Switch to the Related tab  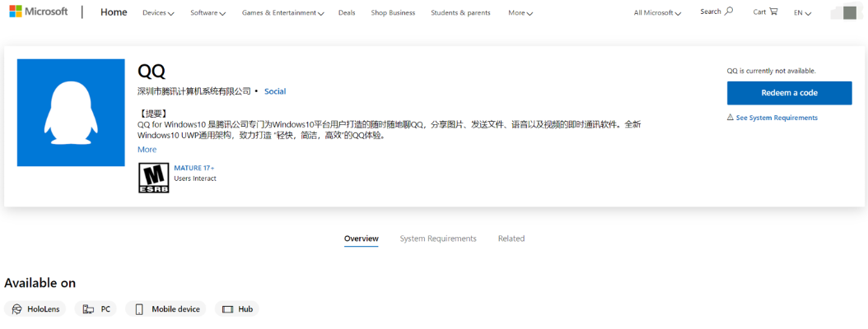(511, 239)
